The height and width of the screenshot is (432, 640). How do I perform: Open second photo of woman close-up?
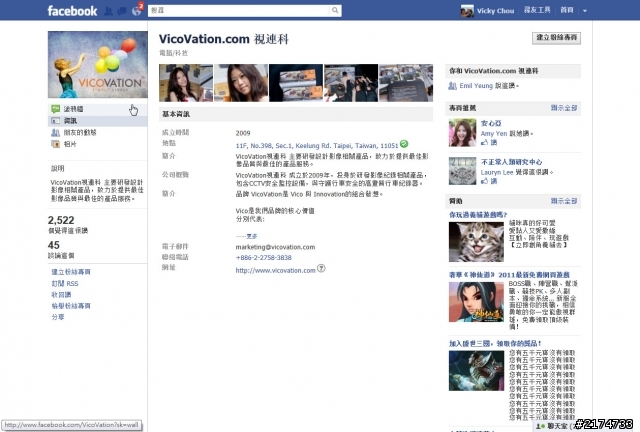click(241, 83)
